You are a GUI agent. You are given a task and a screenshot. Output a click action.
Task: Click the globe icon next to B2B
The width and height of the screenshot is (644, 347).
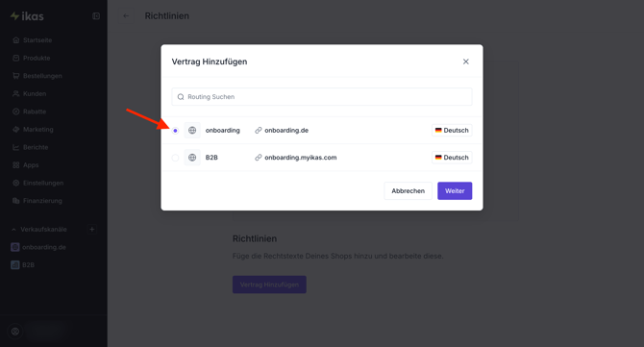(x=192, y=158)
